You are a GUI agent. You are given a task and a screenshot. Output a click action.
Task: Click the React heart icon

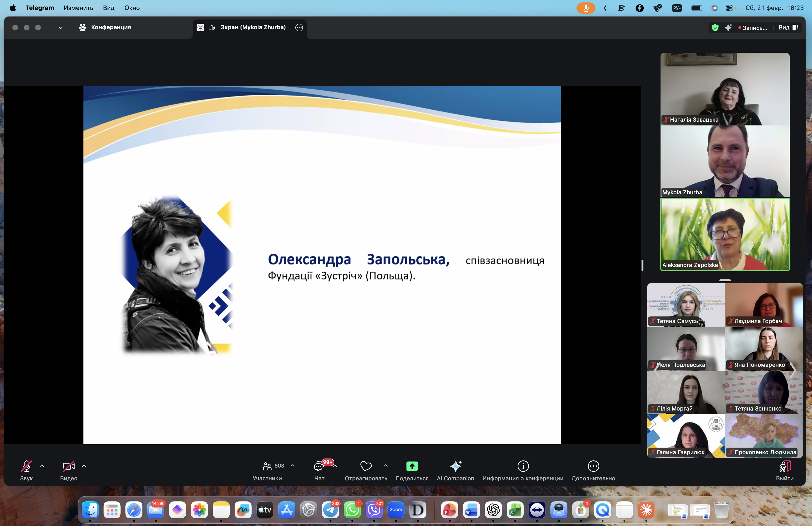coord(366,466)
